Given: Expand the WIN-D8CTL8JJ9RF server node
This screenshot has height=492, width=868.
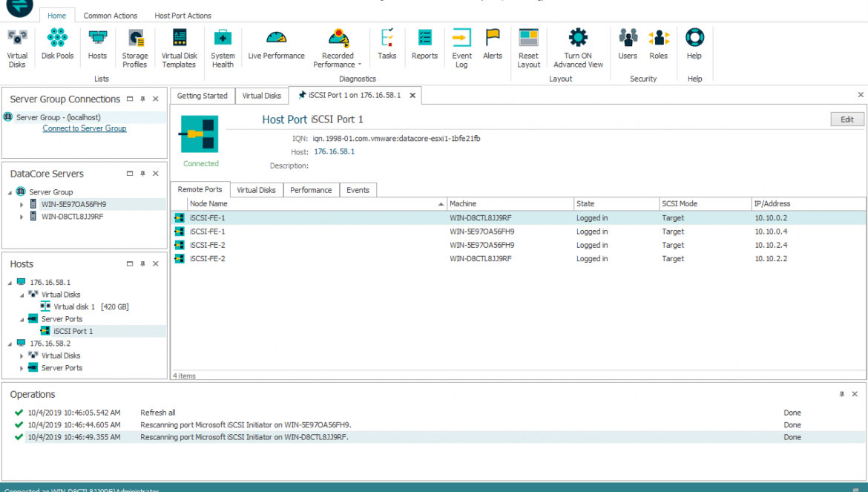Looking at the screenshot, I should pyautogui.click(x=22, y=217).
